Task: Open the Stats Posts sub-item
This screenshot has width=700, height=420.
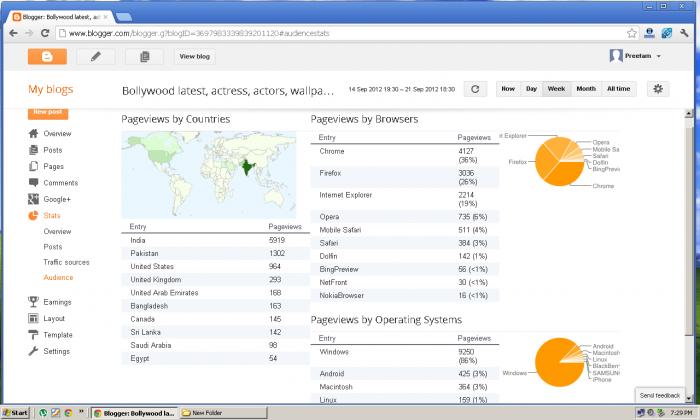Action: pyautogui.click(x=53, y=247)
